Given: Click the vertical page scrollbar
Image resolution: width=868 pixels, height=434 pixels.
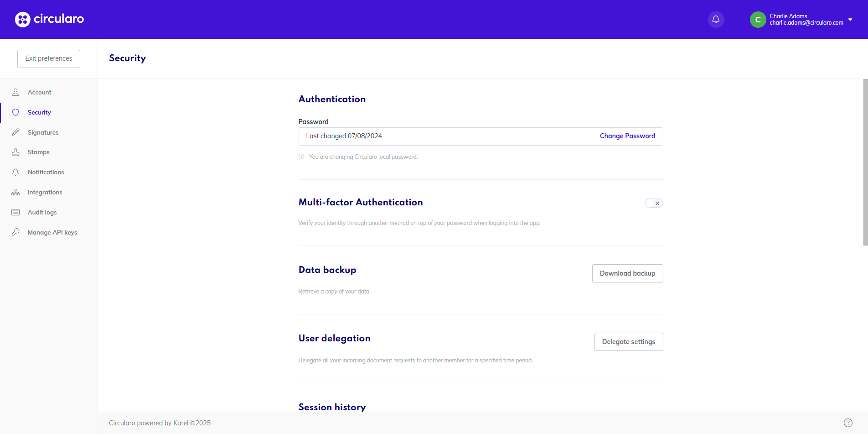Looking at the screenshot, I should pos(865,162).
